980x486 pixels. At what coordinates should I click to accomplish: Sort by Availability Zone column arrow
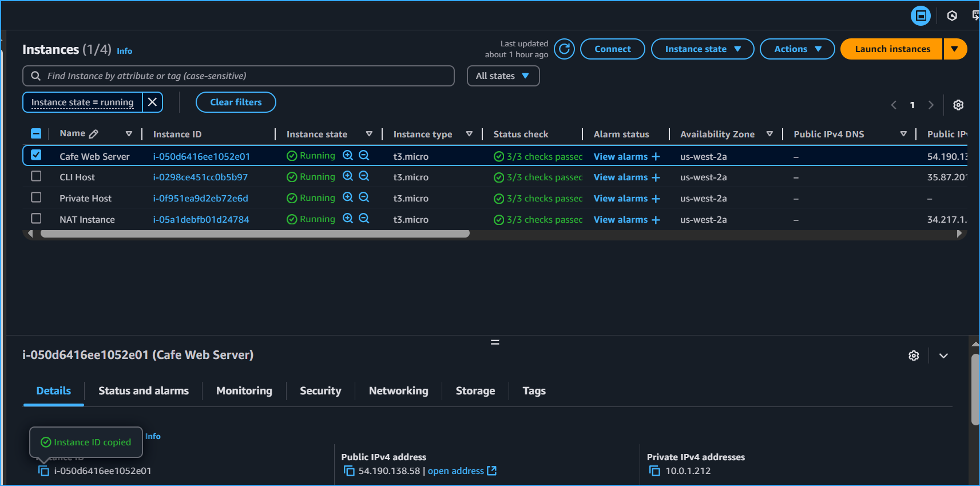click(x=769, y=134)
